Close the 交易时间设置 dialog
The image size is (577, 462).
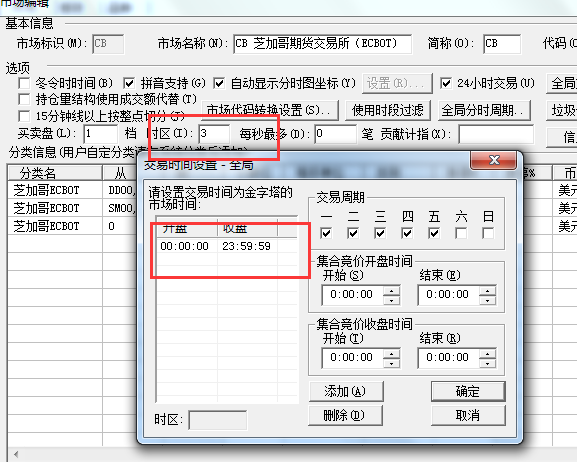493,160
